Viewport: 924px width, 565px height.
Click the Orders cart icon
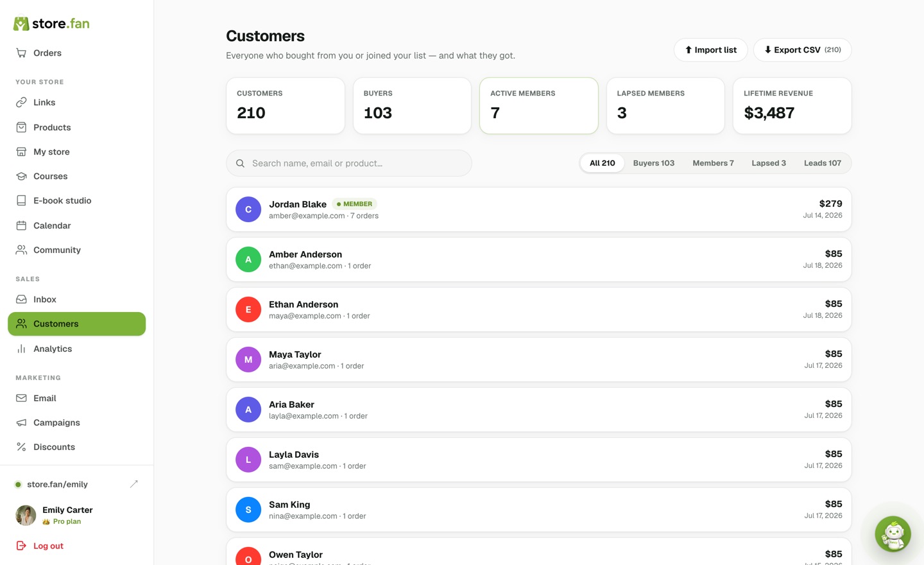(21, 53)
